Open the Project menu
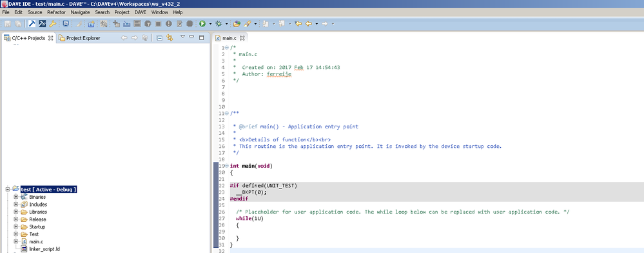The width and height of the screenshot is (644, 253). coord(122,12)
